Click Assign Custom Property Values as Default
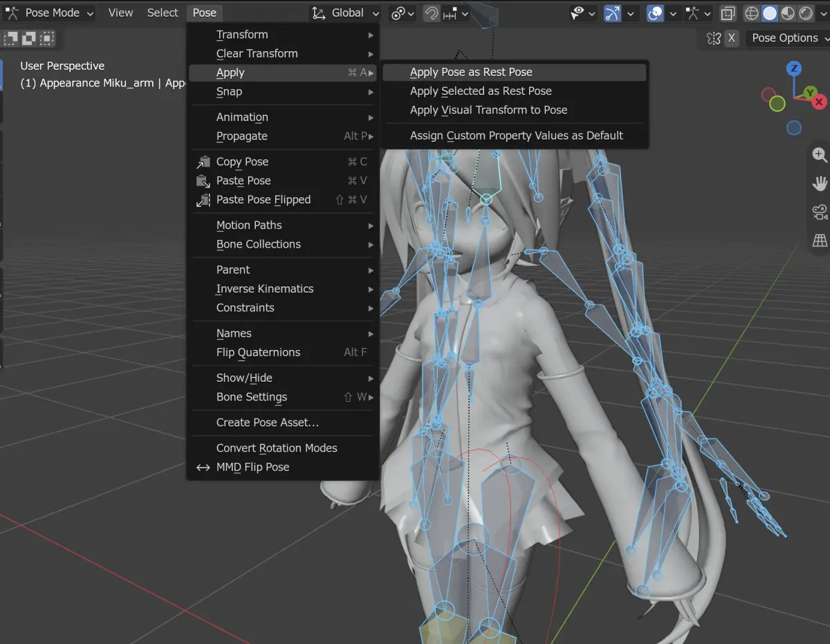Image resolution: width=830 pixels, height=644 pixels. pos(514,136)
